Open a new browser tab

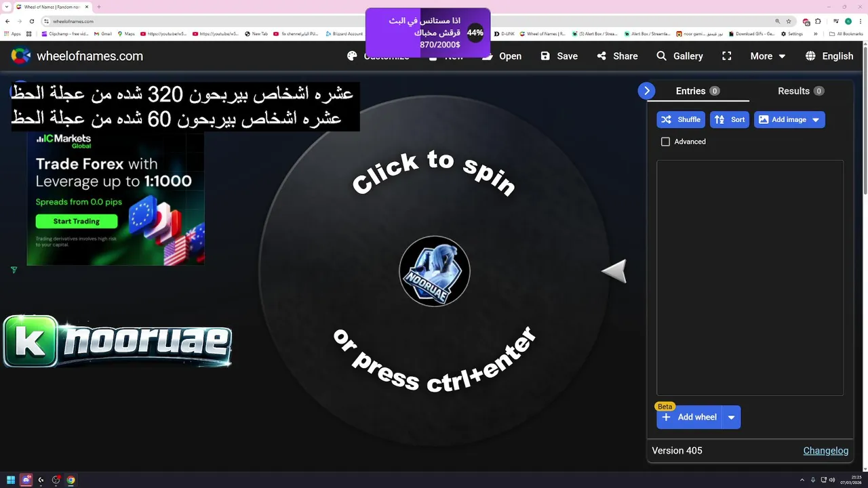pyautogui.click(x=99, y=7)
